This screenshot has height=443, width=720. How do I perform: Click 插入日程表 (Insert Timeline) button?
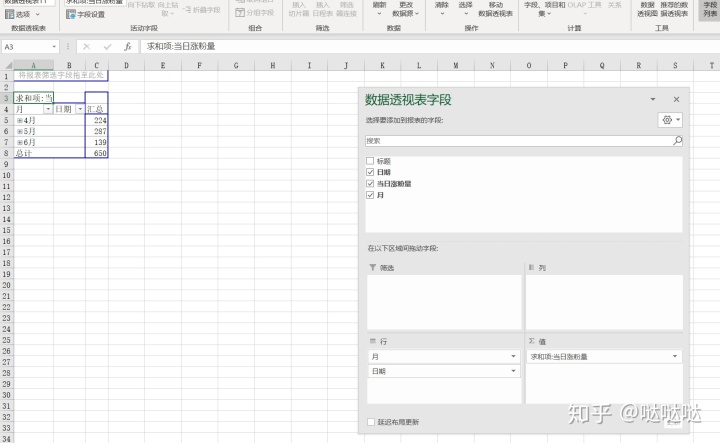click(322, 9)
